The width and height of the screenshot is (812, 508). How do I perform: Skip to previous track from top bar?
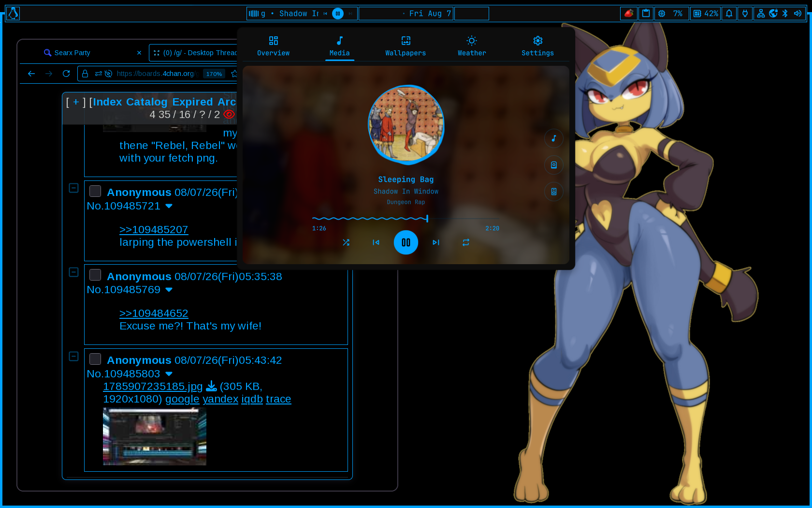325,14
